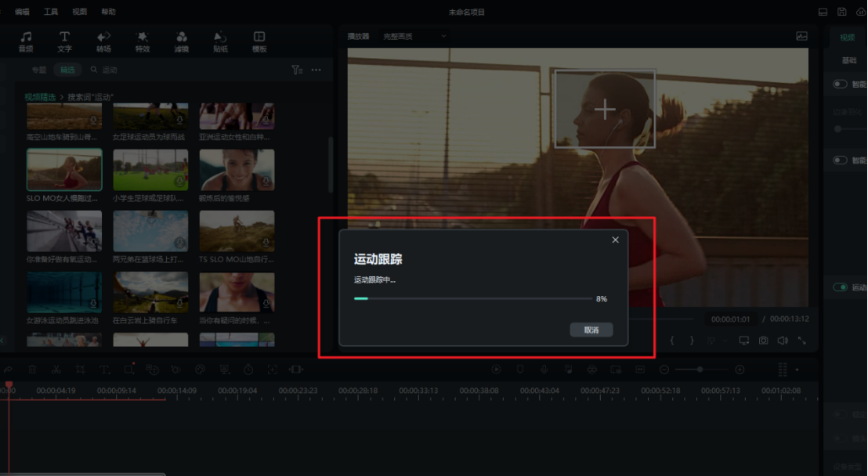Select the 基础 sub-tab in properties panel
The width and height of the screenshot is (868, 476).
(x=849, y=60)
